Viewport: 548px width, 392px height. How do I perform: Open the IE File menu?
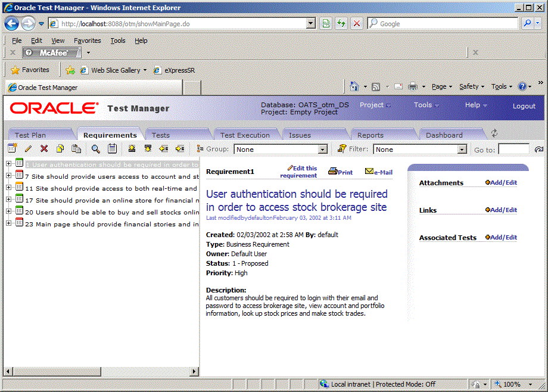point(17,41)
